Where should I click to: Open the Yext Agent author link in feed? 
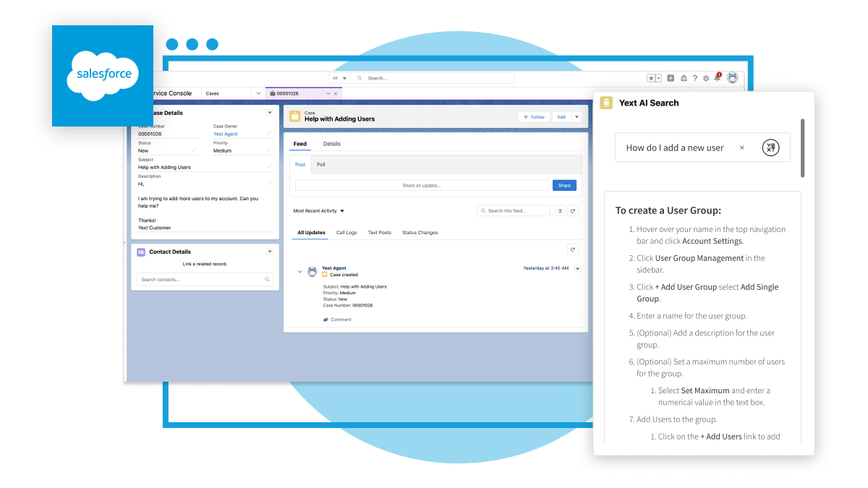(334, 268)
